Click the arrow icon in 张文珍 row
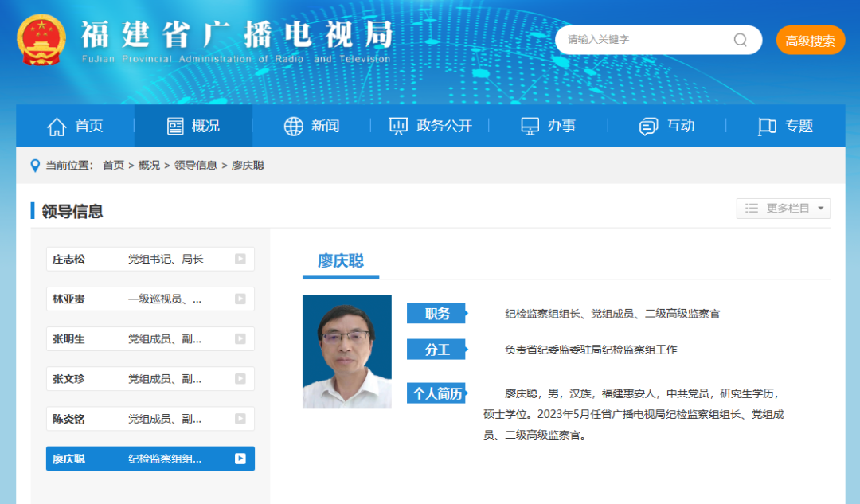The height and width of the screenshot is (504, 860). click(x=240, y=379)
